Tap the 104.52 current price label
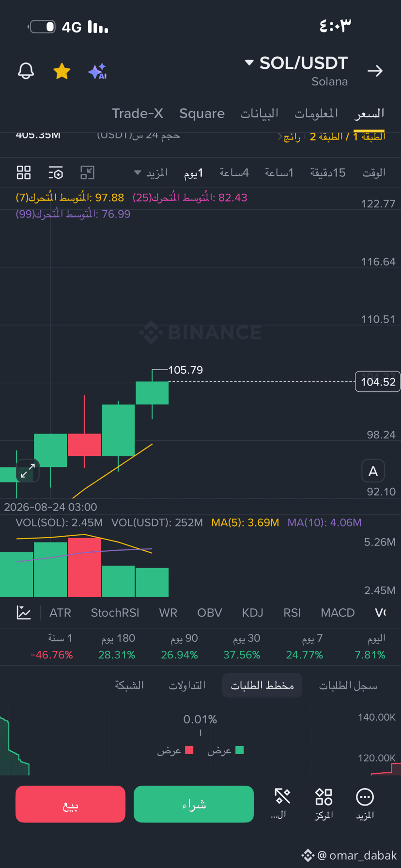 378,382
